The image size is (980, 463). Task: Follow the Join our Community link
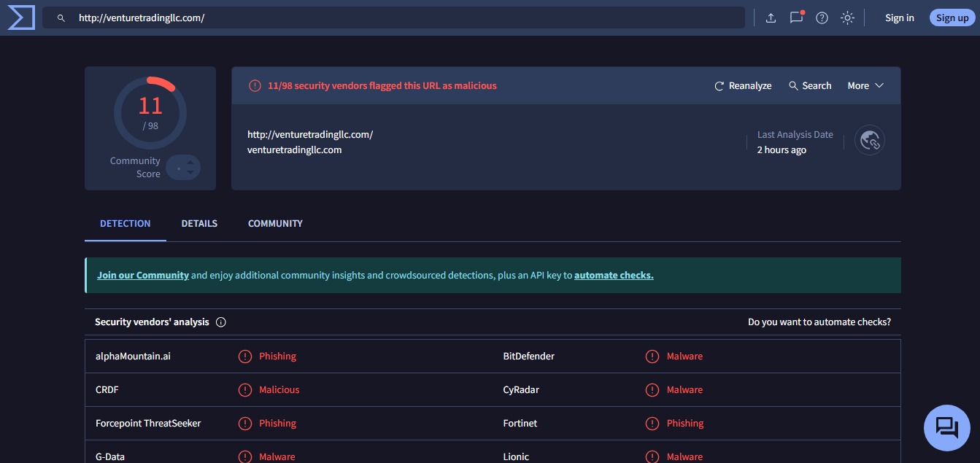[143, 276]
